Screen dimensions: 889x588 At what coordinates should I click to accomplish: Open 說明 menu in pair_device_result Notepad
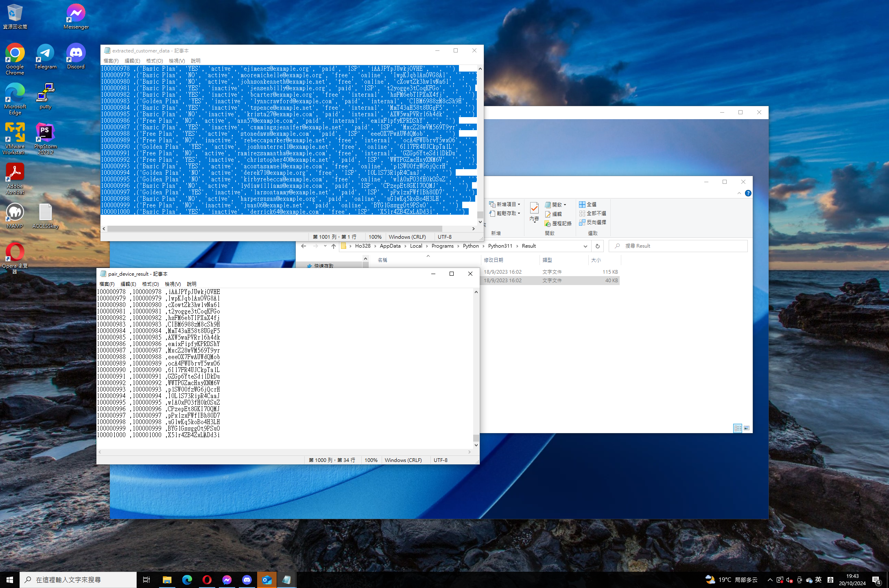point(192,284)
